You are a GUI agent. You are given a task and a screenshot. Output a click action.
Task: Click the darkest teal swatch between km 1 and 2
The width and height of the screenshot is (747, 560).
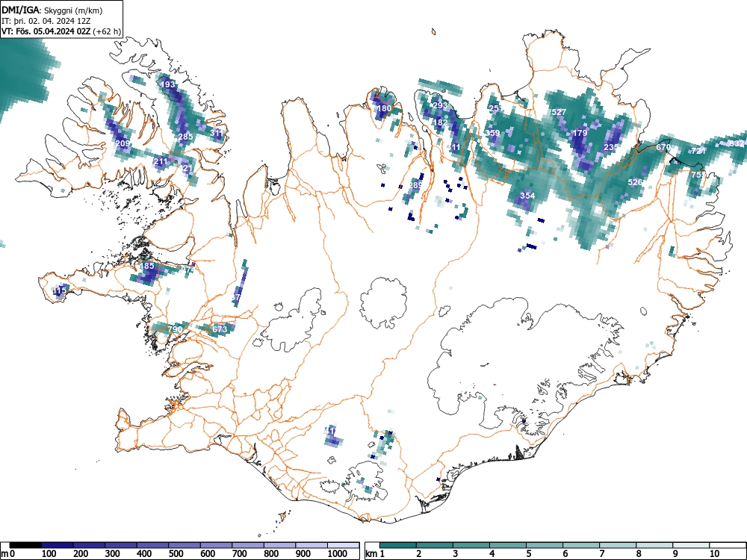coord(398,545)
